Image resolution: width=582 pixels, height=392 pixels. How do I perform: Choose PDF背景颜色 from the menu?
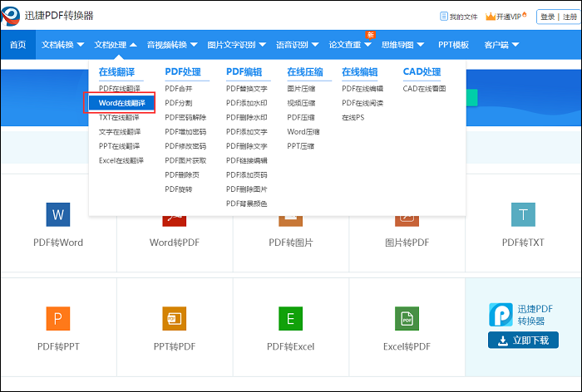(246, 203)
